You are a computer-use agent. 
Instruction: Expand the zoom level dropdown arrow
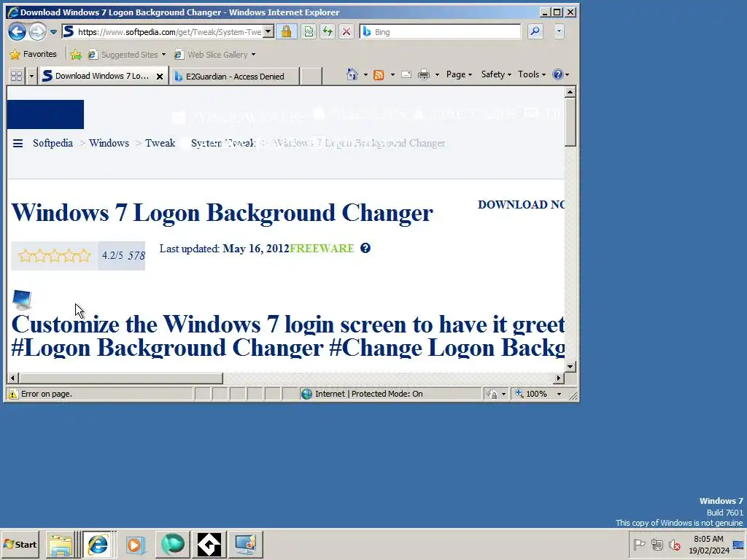coord(560,394)
